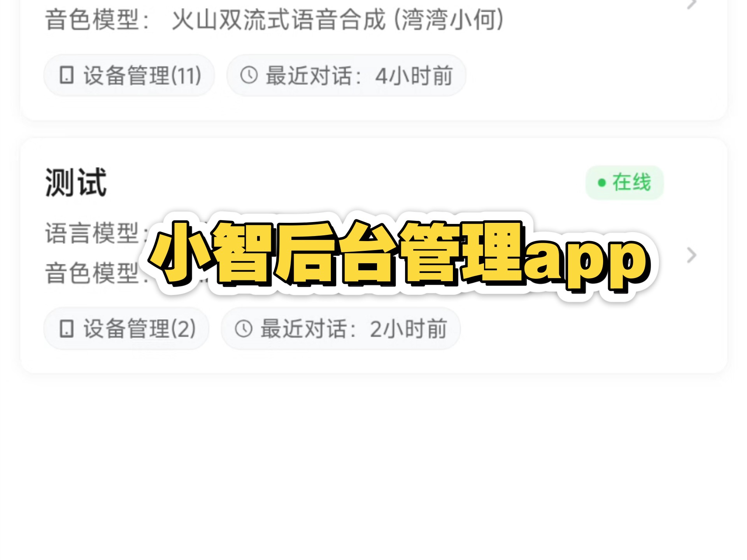747x560 pixels.
Task: Expand the 测试 card using right chevron
Action: pos(691,255)
